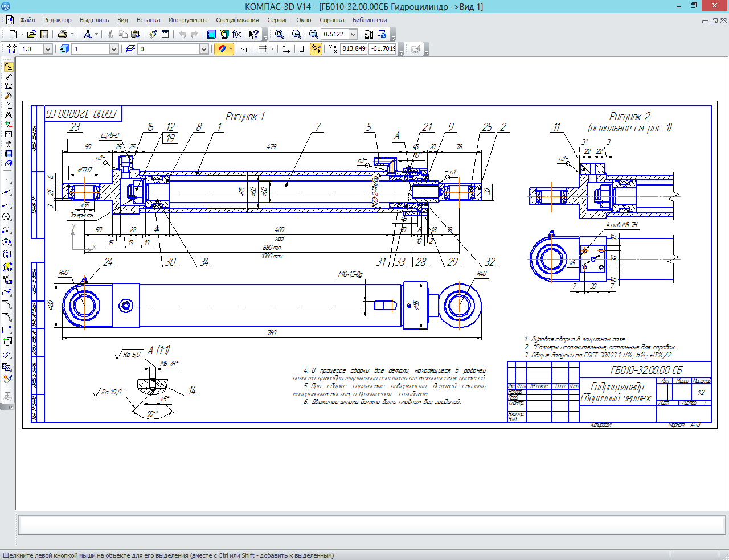Create a new document with New icon

[13, 34]
